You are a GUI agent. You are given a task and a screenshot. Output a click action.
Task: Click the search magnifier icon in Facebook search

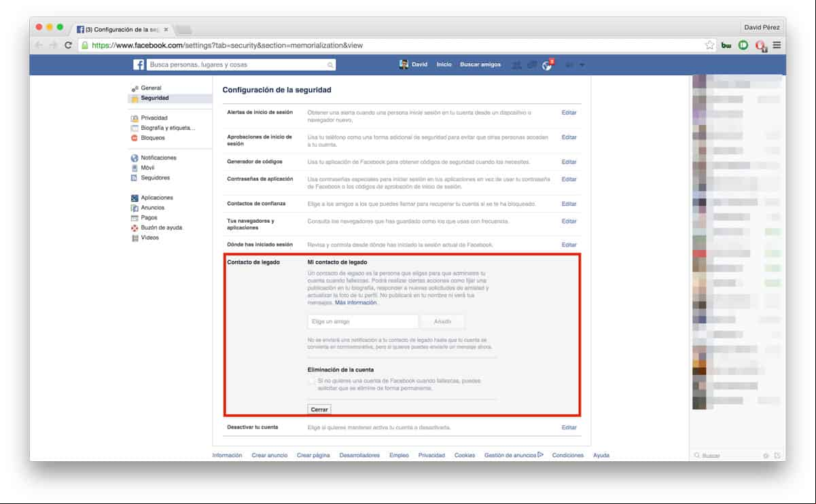click(x=330, y=65)
